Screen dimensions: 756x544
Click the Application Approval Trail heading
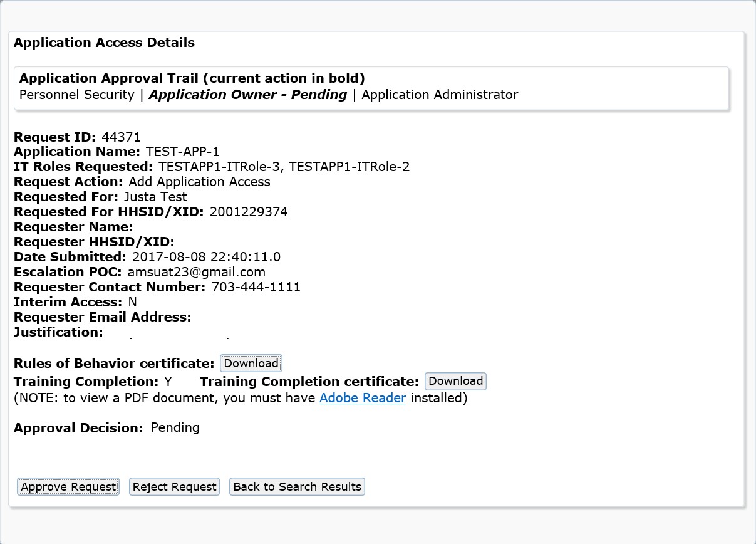coord(192,79)
